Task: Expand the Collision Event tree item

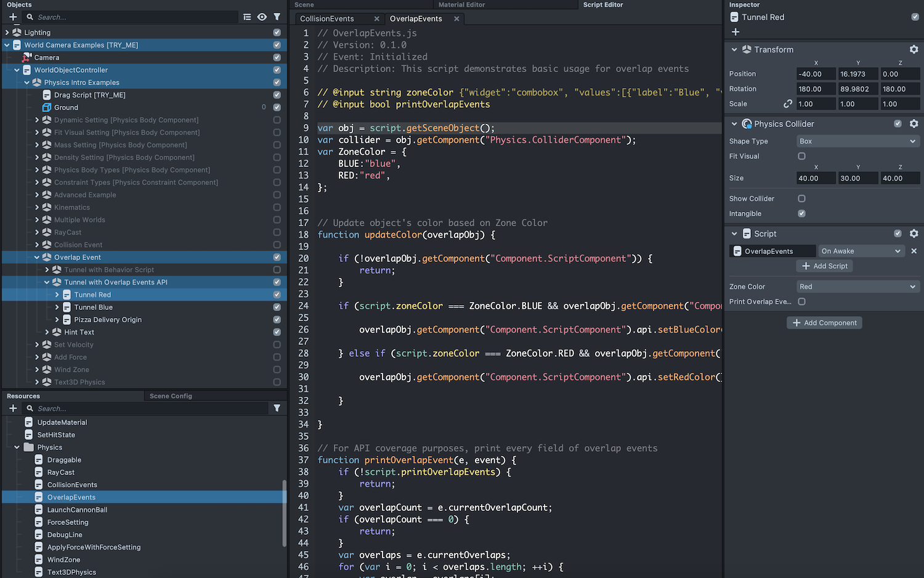Action: click(x=37, y=245)
